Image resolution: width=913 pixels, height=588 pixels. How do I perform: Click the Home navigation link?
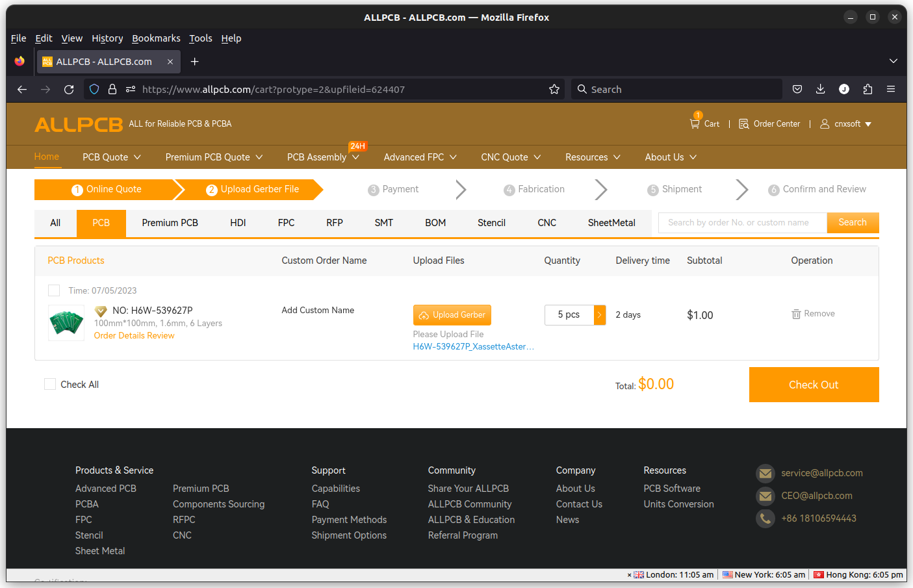47,157
